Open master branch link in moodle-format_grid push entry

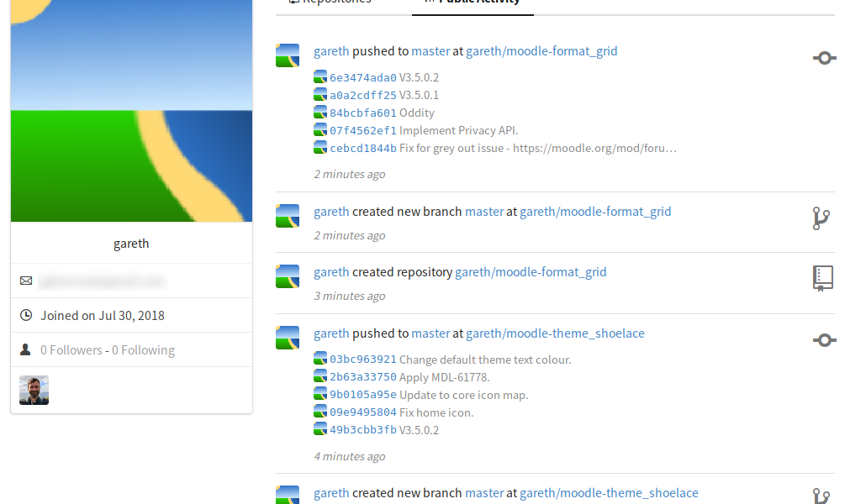[x=430, y=51]
